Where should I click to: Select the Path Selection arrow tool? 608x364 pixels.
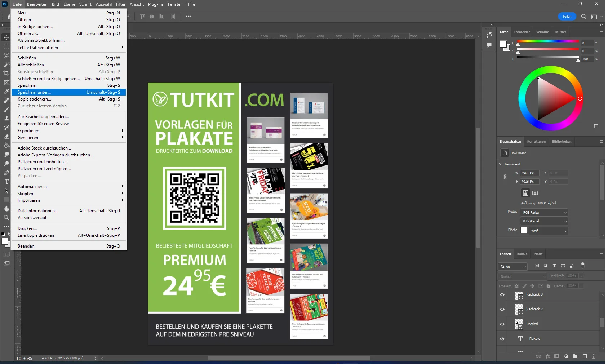coord(6,191)
